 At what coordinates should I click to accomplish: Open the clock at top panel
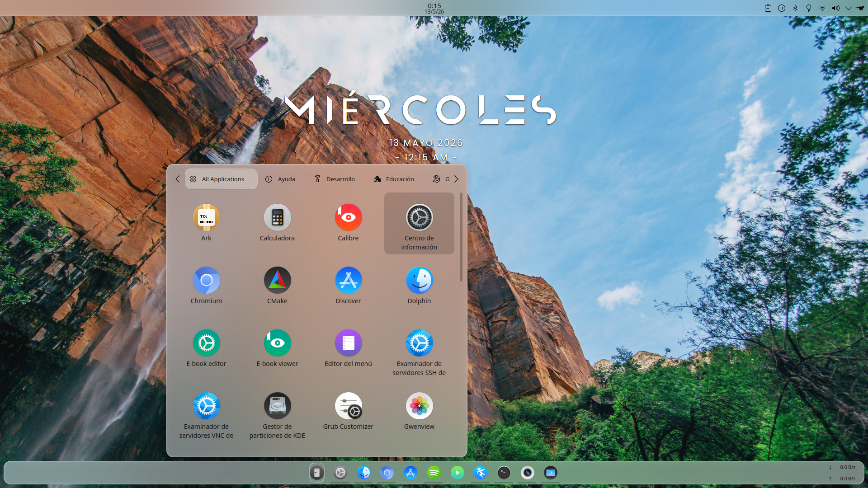434,8
